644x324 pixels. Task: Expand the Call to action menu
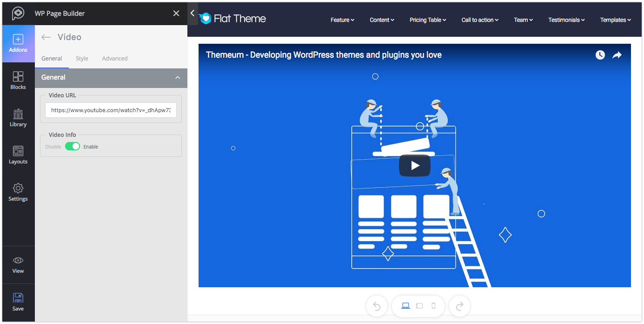tap(480, 20)
